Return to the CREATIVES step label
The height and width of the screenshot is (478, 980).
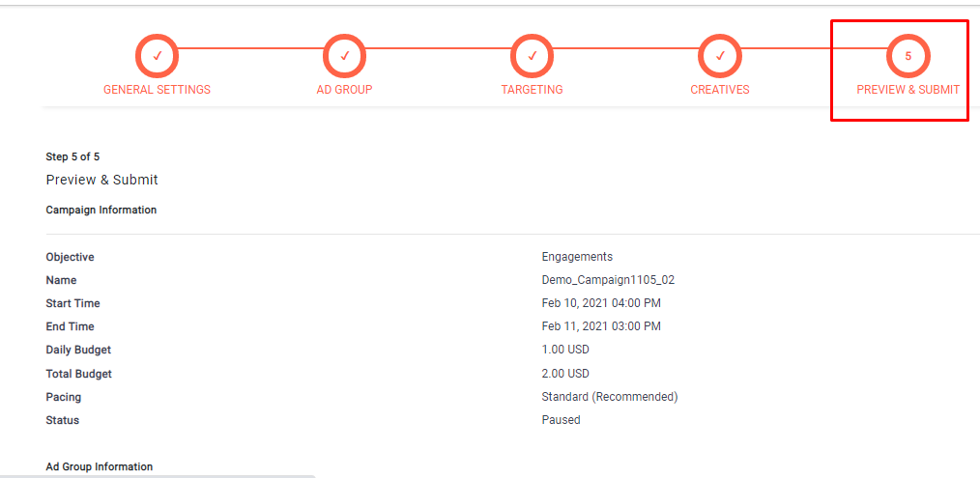tap(720, 90)
